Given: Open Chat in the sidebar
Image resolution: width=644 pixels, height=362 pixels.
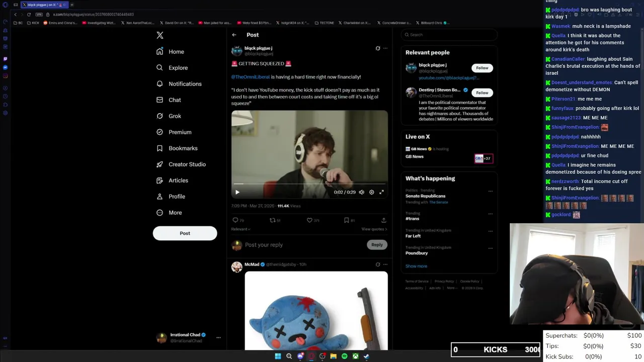Looking at the screenshot, I should tap(169, 100).
